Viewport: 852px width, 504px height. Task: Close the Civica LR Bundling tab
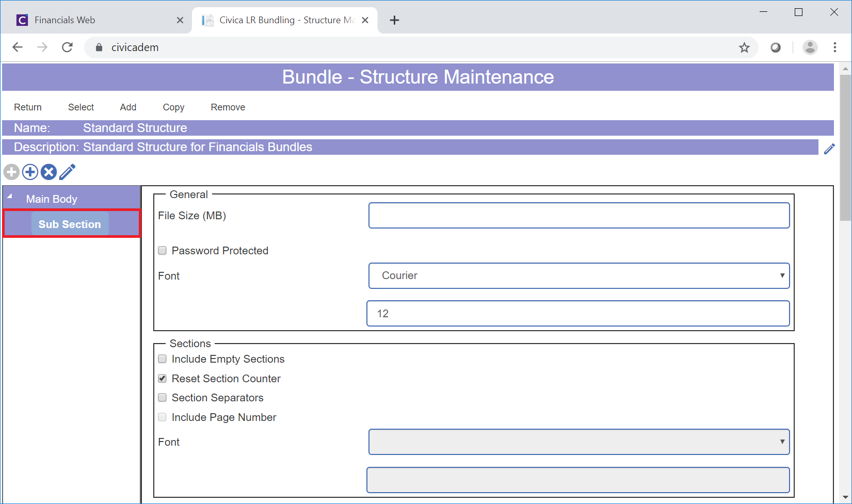(x=365, y=20)
